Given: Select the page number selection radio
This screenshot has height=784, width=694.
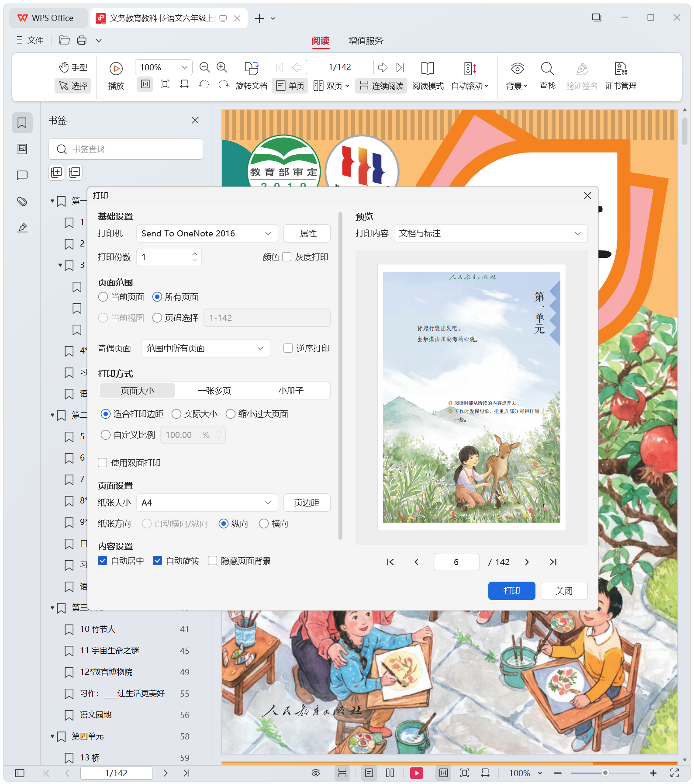Looking at the screenshot, I should pos(157,318).
